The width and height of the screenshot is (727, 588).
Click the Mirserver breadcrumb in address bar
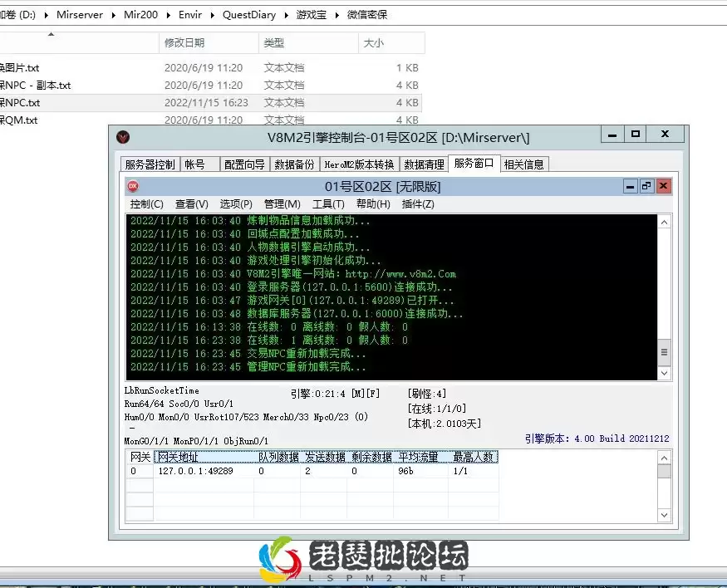(x=80, y=15)
